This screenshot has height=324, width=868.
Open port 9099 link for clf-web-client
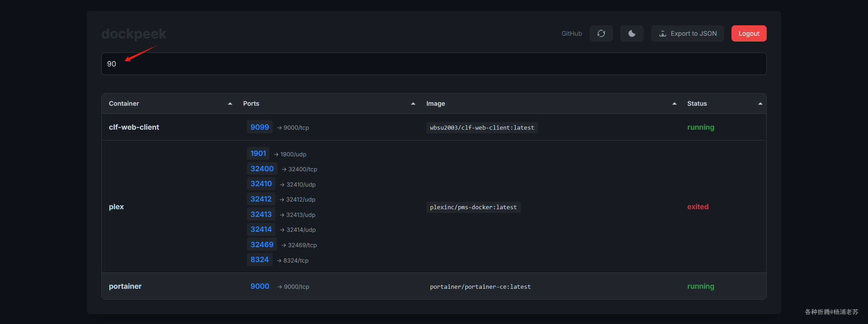coord(259,127)
